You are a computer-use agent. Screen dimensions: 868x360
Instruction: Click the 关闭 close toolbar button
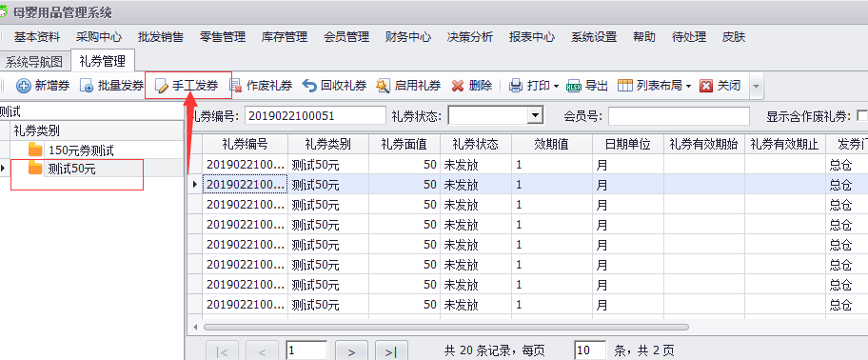point(720,86)
